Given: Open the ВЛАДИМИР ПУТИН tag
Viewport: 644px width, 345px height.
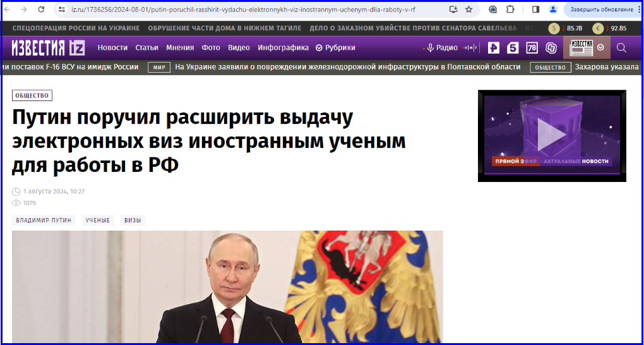Looking at the screenshot, I should click(x=44, y=221).
